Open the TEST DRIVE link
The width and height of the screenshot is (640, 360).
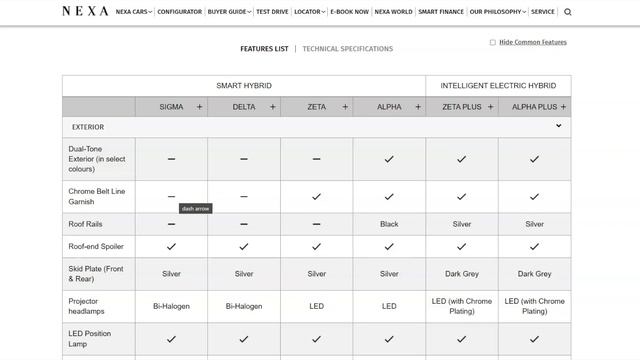[x=272, y=12]
